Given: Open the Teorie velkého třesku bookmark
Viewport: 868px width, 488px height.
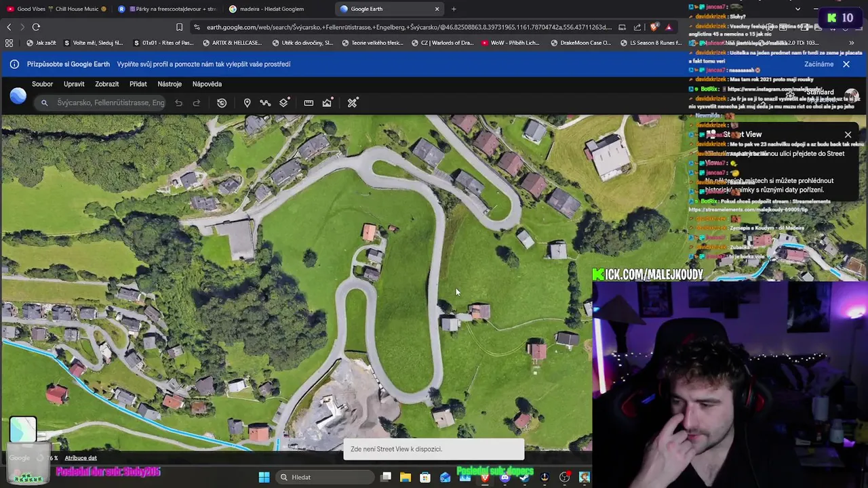Looking at the screenshot, I should pyautogui.click(x=372, y=43).
